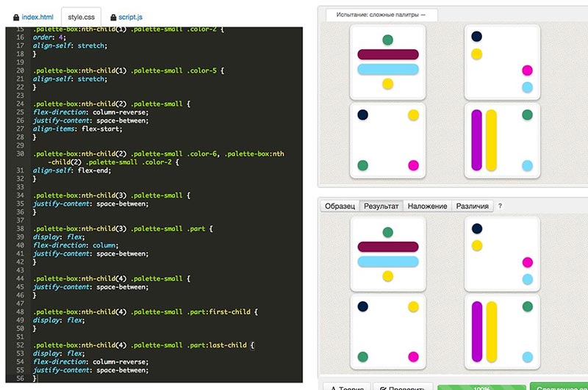Viewport: 588px width, 390px height.
Task: Click the Проверить checkmark icon
Action: pos(382,386)
